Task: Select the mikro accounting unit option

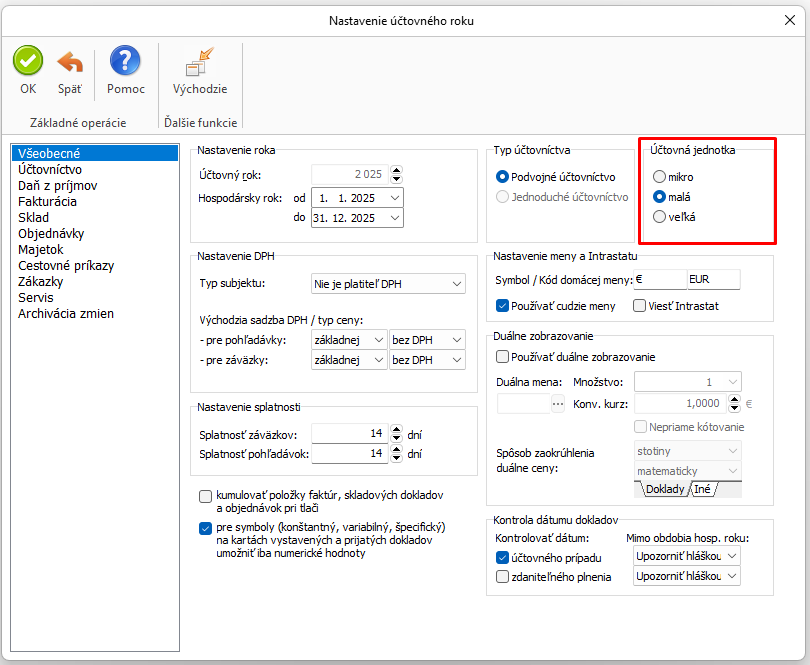Action: pos(659,177)
